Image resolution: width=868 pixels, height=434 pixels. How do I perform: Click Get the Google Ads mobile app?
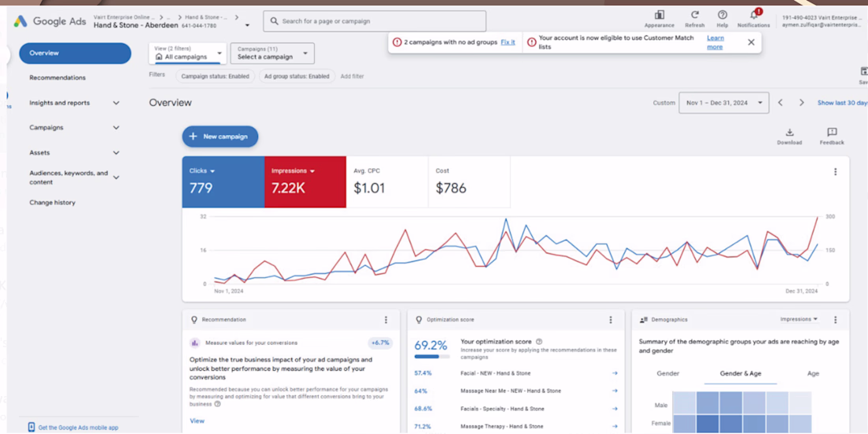(x=78, y=428)
